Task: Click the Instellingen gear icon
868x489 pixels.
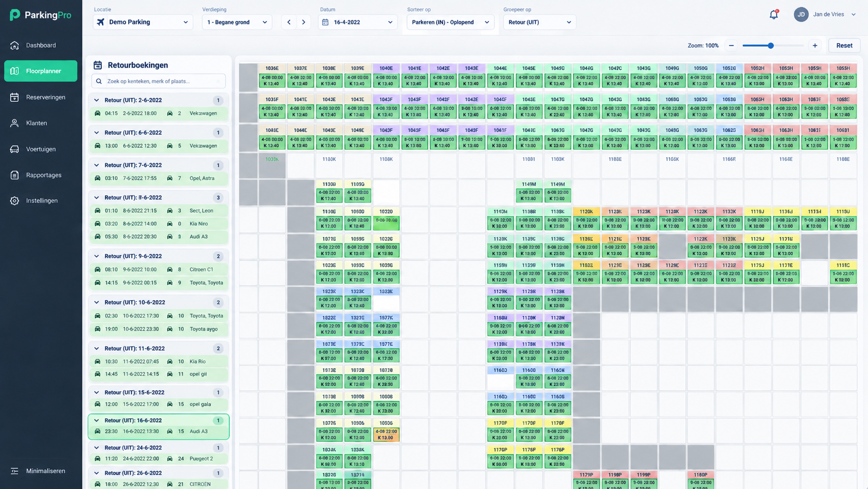Action: point(15,201)
